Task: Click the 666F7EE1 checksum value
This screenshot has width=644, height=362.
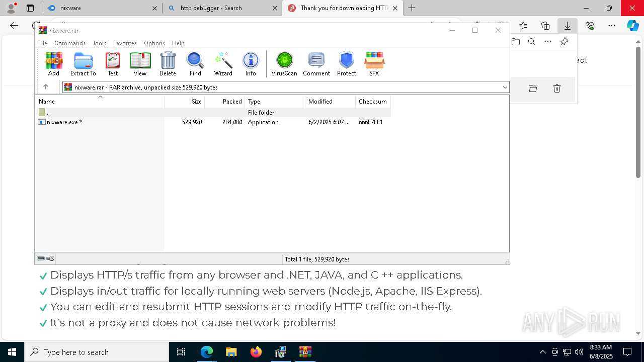Action: [371, 122]
